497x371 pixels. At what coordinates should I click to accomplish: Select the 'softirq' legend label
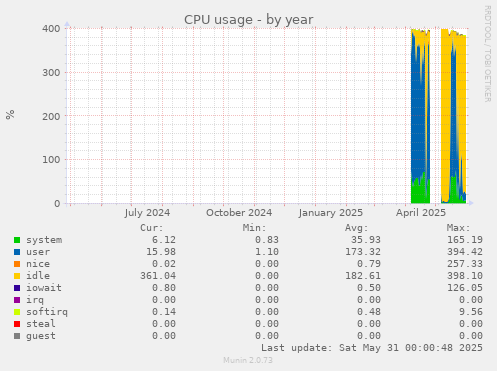click(47, 312)
